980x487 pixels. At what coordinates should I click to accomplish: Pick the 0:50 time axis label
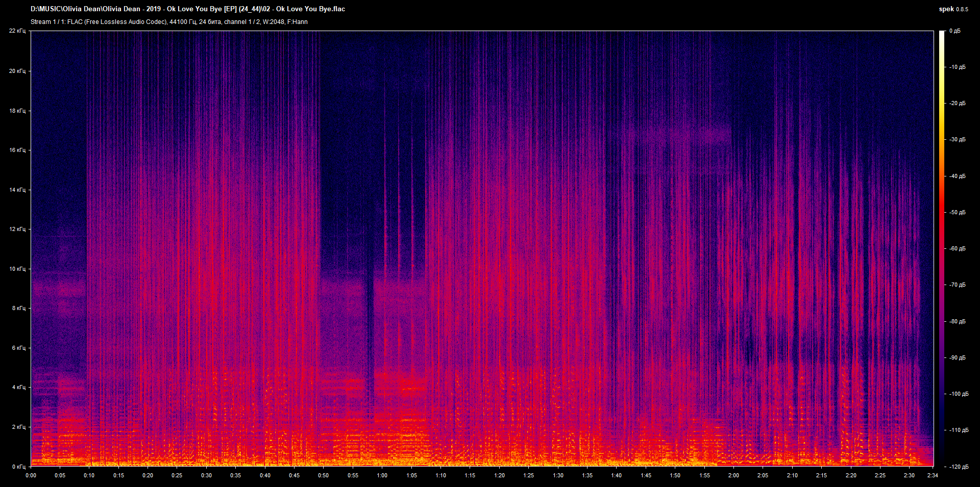pyautogui.click(x=324, y=475)
